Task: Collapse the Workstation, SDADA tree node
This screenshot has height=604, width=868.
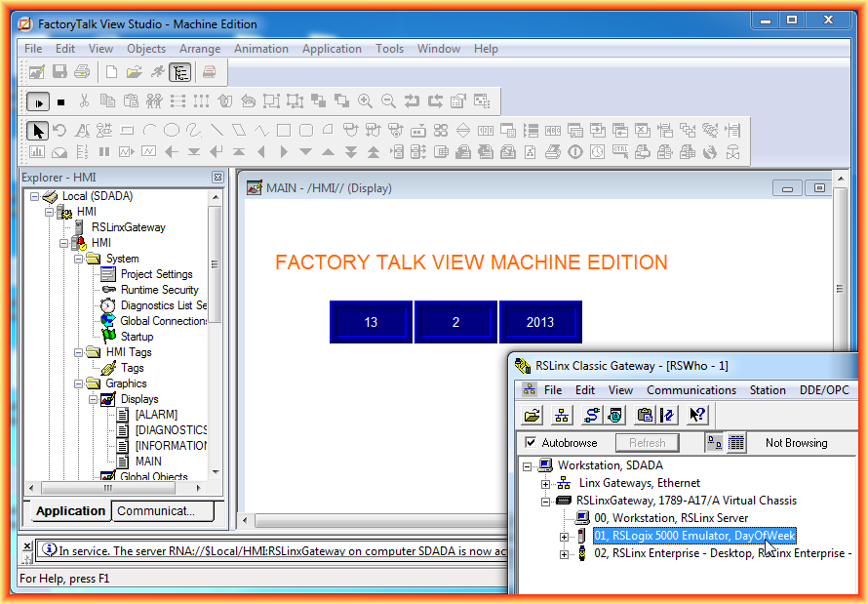Action: click(528, 465)
